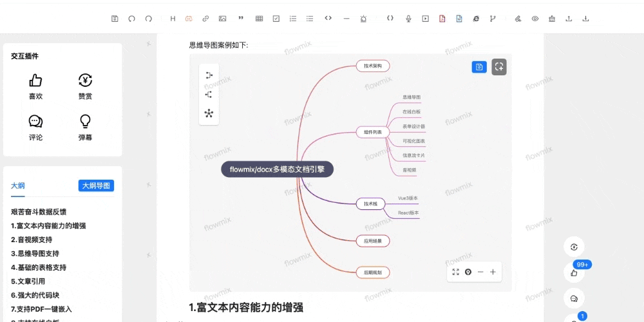Insert a checklist with checkbox icon
Screen dimensions: 644x322
click(x=276, y=19)
